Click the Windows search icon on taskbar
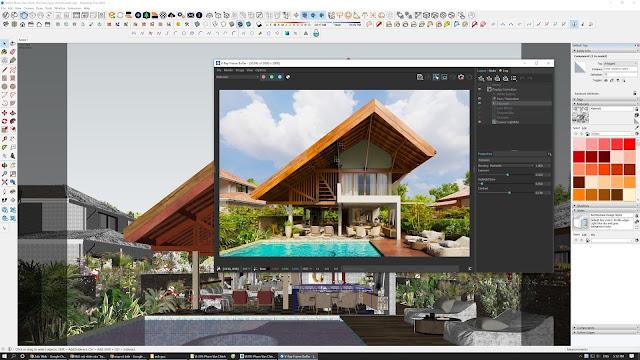Screen dimensions: 640x360 [13, 356]
